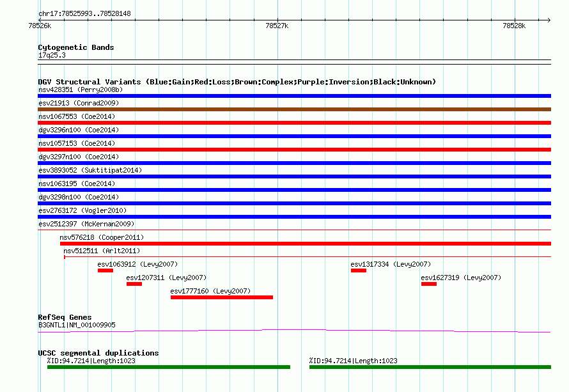Image resolution: width=569 pixels, height=392 pixels.
Task: Click the chr17:78525993..78528148 coordinates label
Action: pos(84,13)
